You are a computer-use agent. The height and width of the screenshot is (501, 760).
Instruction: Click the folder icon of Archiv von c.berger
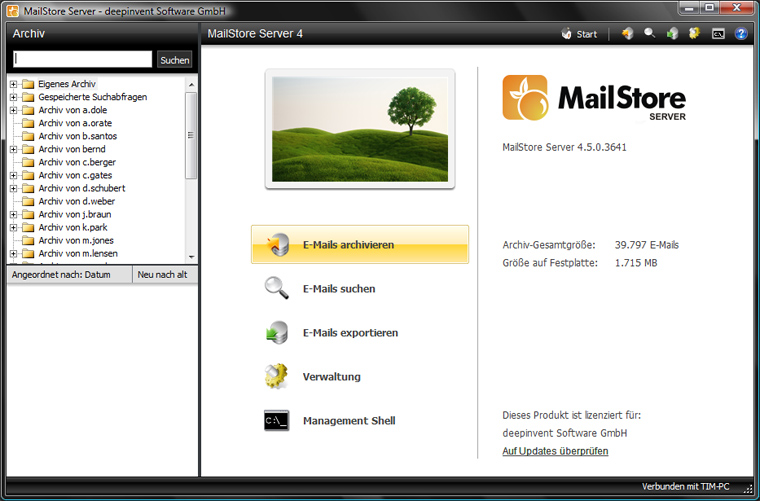click(28, 163)
